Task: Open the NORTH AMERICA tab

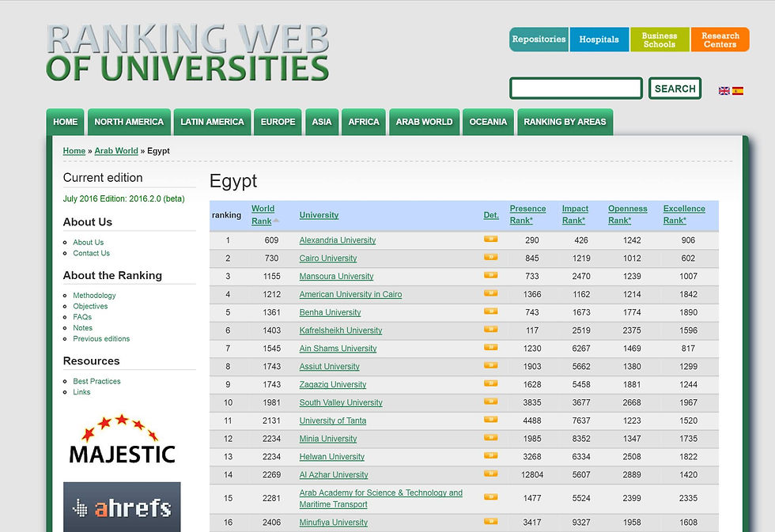Action: point(129,122)
